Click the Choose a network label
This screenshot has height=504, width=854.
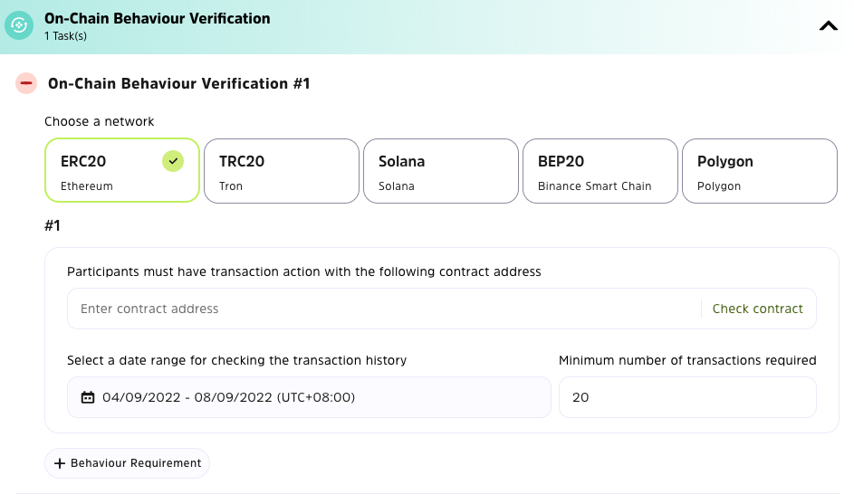point(99,121)
